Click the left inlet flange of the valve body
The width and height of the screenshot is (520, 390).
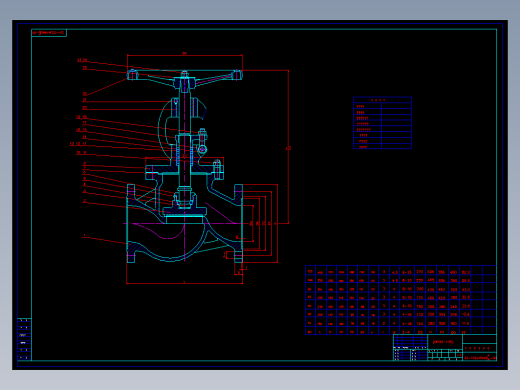(x=131, y=223)
